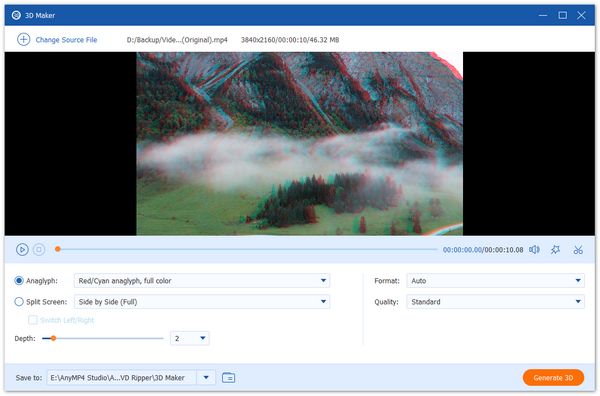600x396 pixels.
Task: Click the anaglyph video preview image
Action: pos(300,144)
